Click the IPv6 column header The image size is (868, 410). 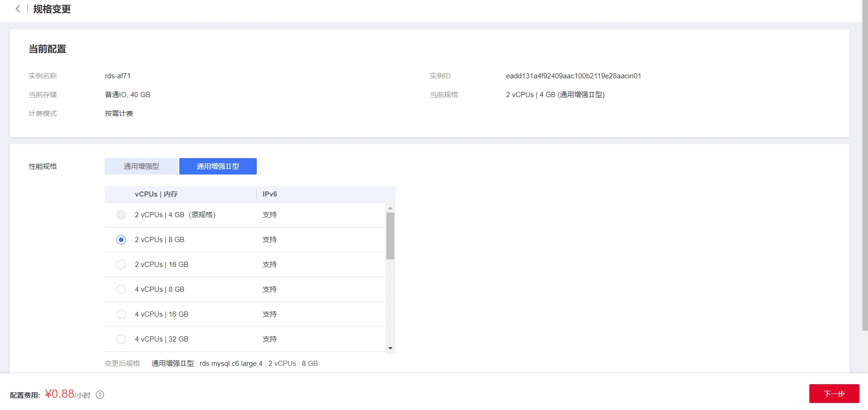[x=270, y=194]
